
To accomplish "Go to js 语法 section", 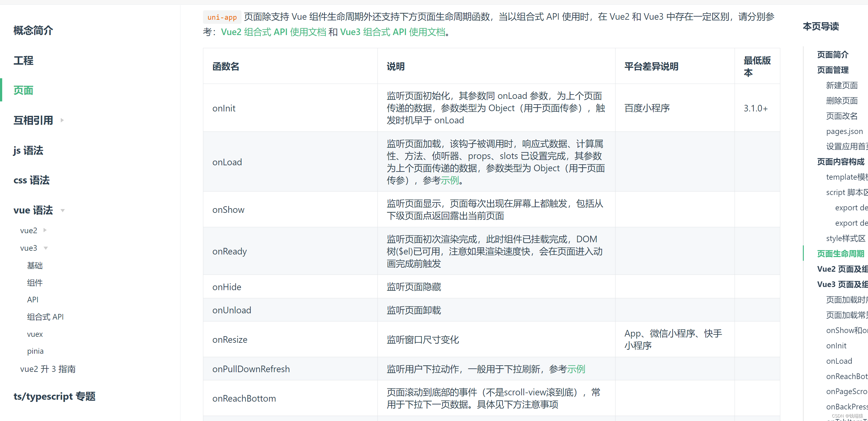I will click(28, 151).
